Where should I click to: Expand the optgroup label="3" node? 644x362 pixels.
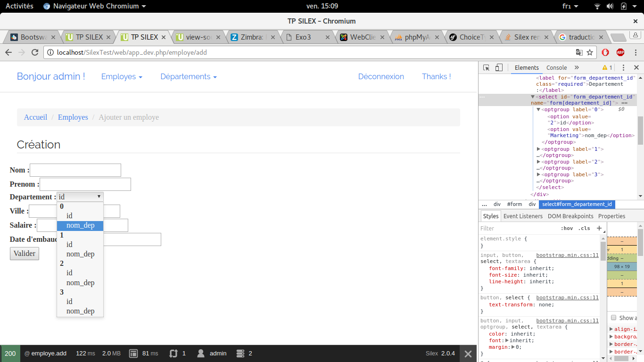pyautogui.click(x=538, y=174)
